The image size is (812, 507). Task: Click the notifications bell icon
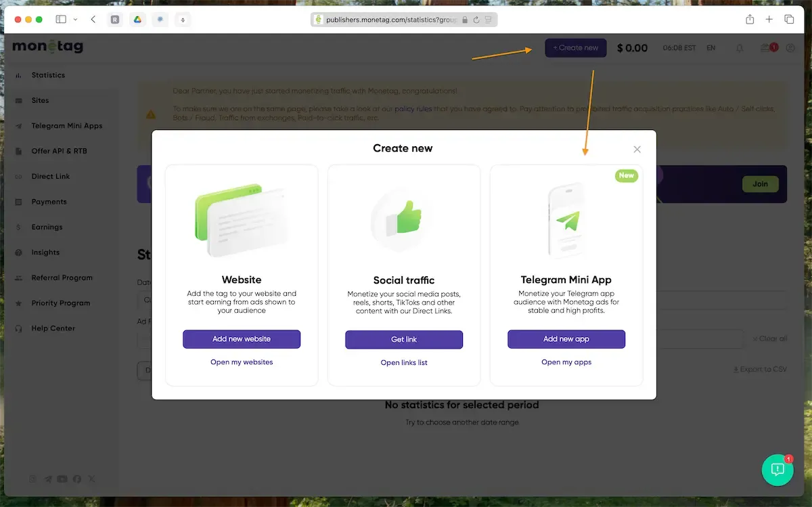(x=740, y=48)
